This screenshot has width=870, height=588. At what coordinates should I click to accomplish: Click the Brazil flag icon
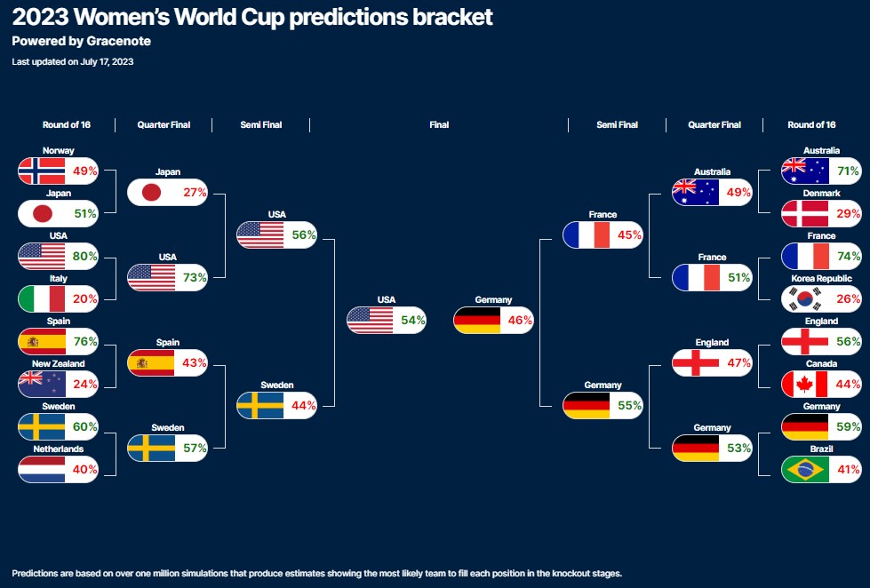point(804,469)
